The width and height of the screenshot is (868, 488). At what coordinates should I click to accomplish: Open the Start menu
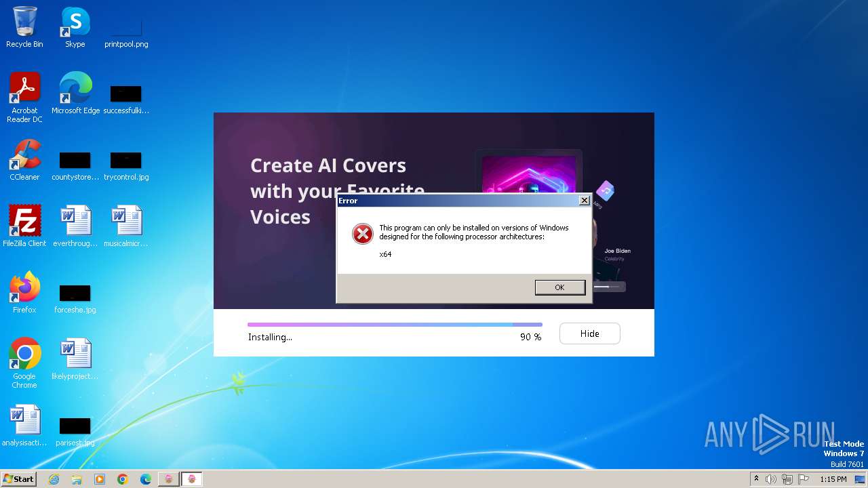[x=18, y=479]
